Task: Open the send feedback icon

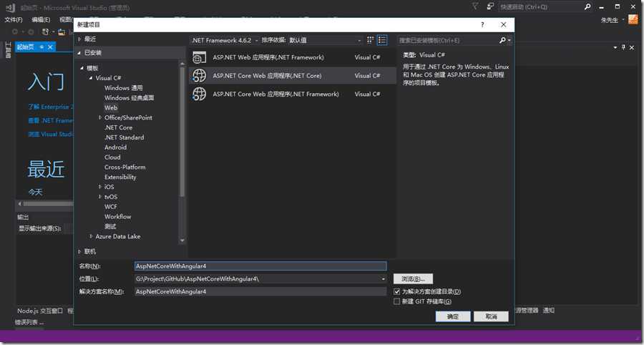Action: [490, 6]
